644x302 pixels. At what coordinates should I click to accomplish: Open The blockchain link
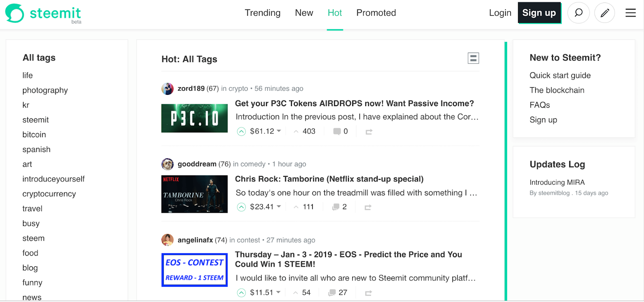click(x=557, y=90)
